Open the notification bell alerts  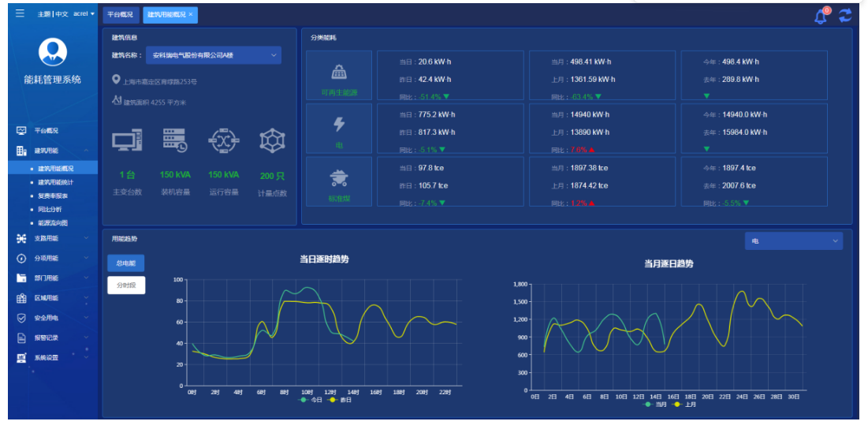[821, 16]
